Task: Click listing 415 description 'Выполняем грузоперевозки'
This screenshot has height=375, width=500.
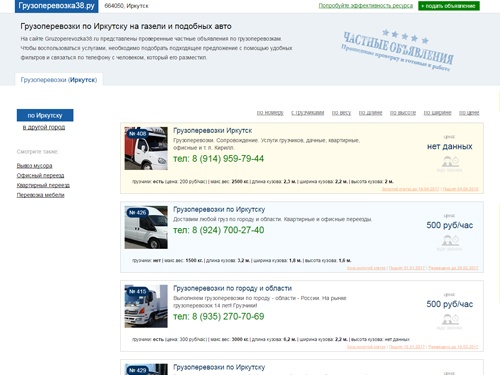Action: coord(260,302)
